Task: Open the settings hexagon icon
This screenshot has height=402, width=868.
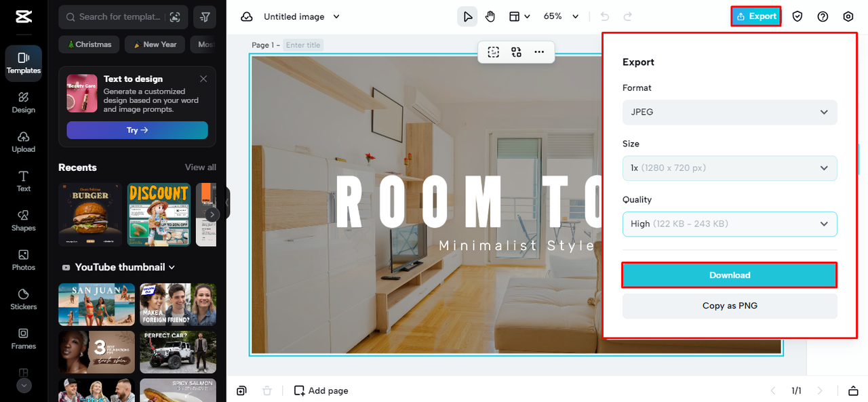Action: tap(848, 16)
